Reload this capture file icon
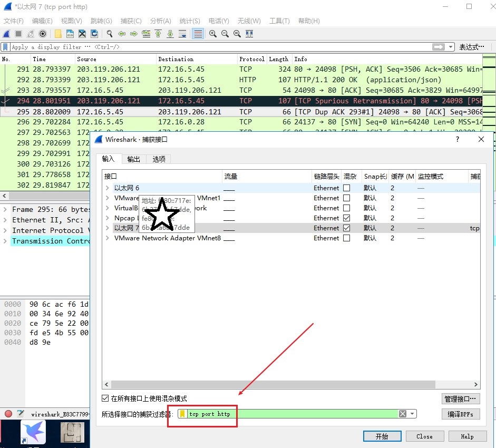This screenshot has height=448, width=496. (x=94, y=34)
